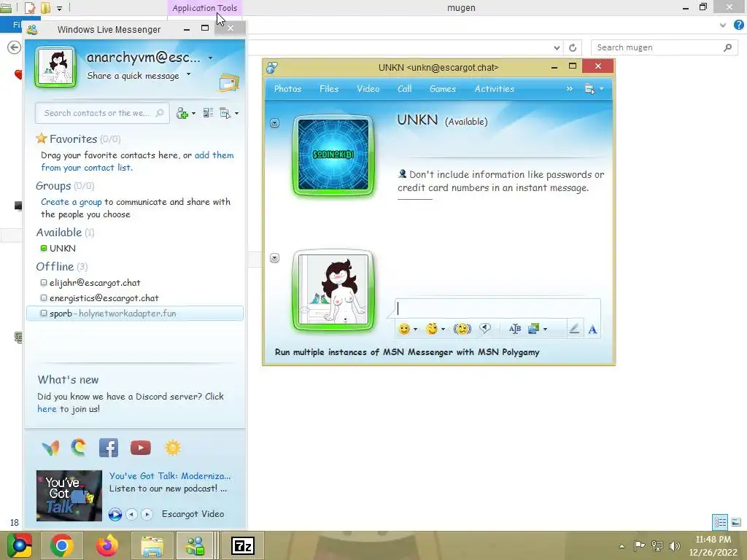This screenshot has height=560, width=747.
Task: Expand the smiley emoticon dropdown arrow
Action: point(415,329)
